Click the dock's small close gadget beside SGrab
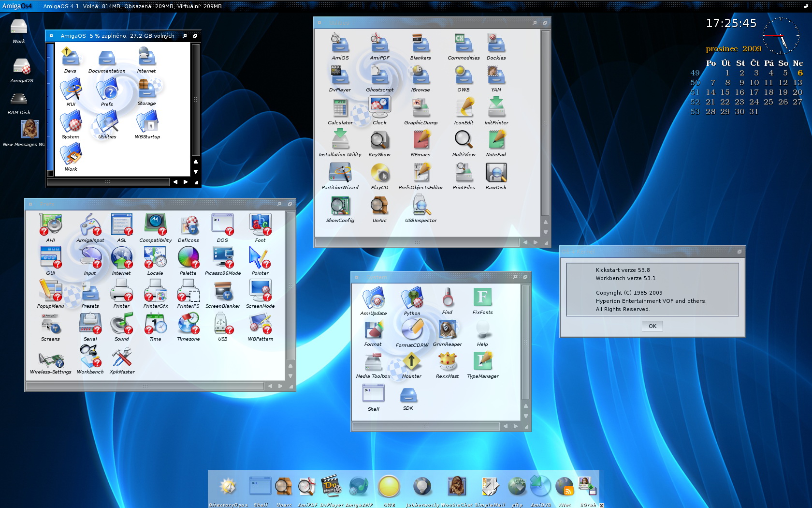The height and width of the screenshot is (508, 812). point(601,505)
